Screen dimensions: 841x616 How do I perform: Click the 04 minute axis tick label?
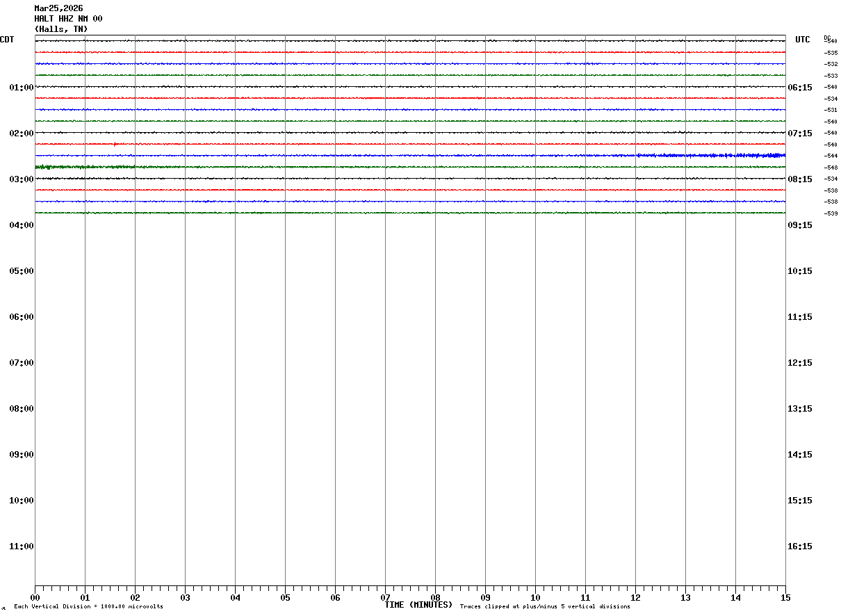tap(235, 598)
